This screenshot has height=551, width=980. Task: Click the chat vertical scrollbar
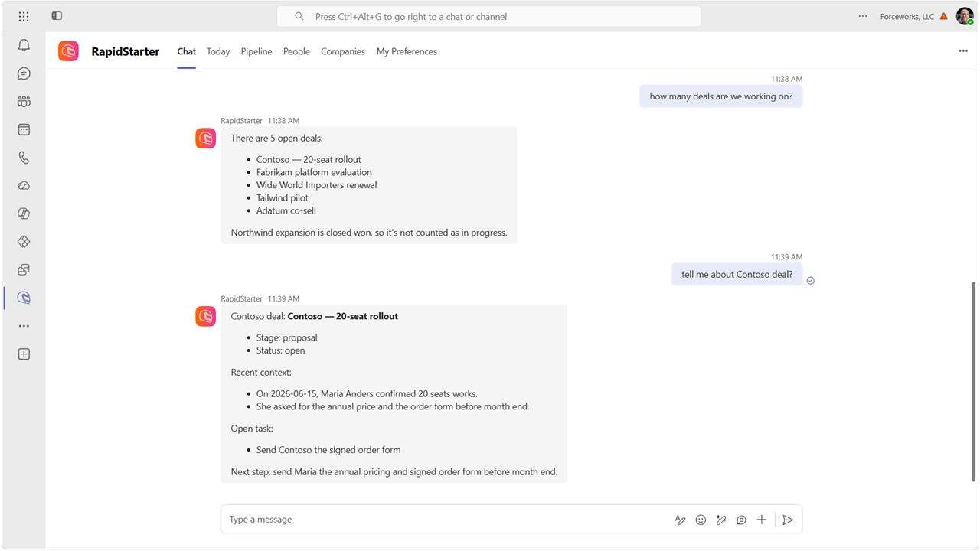click(974, 381)
